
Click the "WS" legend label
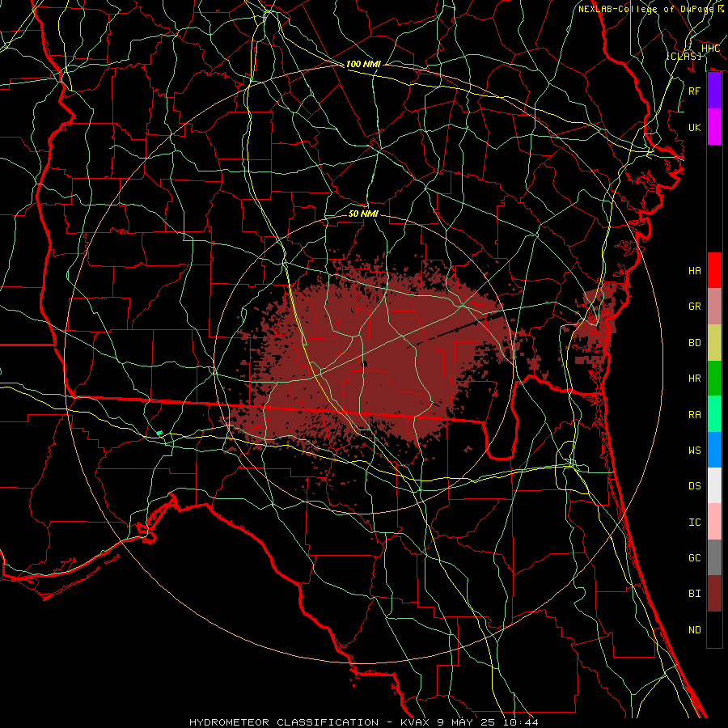coord(695,450)
